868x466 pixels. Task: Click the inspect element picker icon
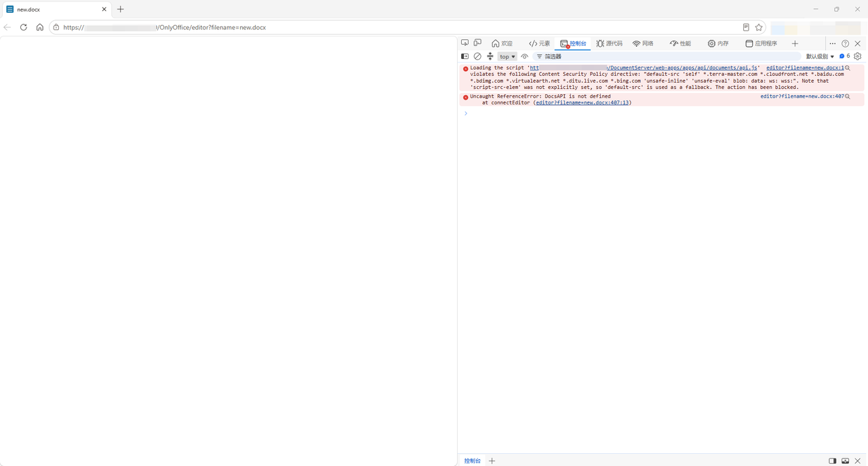[x=465, y=43]
